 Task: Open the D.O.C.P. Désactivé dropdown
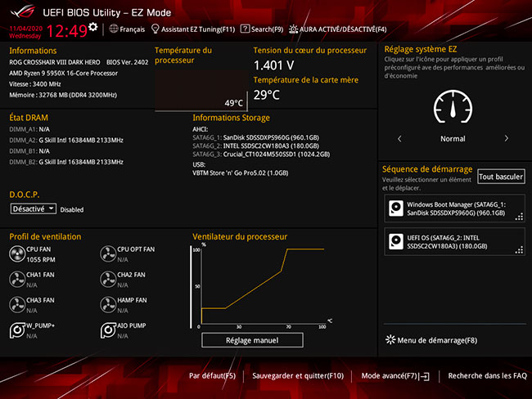[x=34, y=208]
